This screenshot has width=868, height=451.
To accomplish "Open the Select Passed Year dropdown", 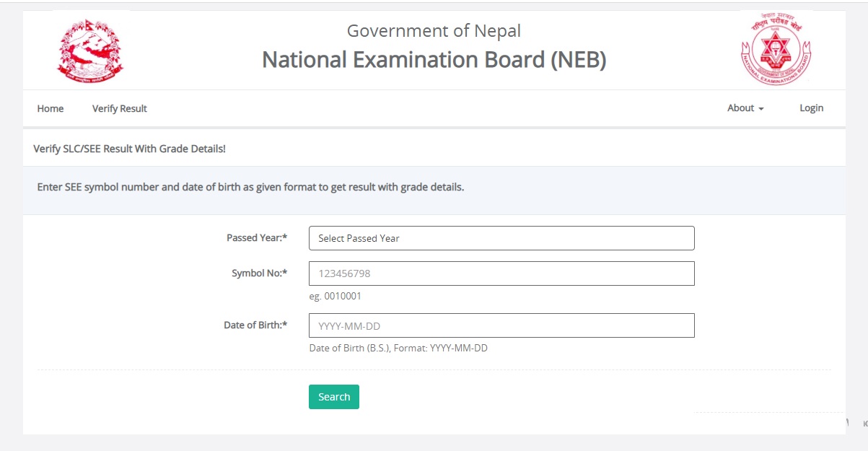I will click(501, 238).
